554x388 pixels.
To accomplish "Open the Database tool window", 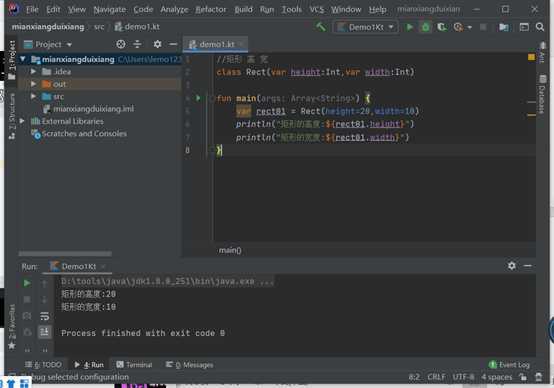I will (542, 94).
